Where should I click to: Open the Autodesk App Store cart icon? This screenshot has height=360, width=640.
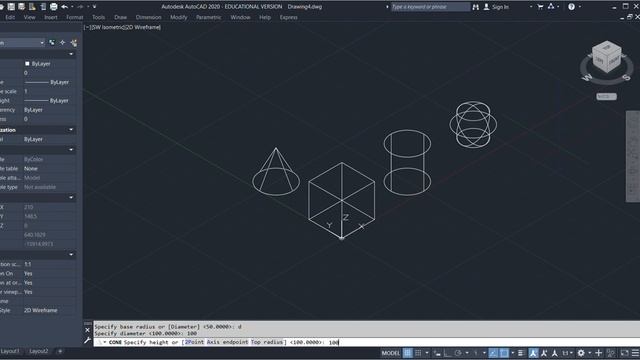(540, 7)
